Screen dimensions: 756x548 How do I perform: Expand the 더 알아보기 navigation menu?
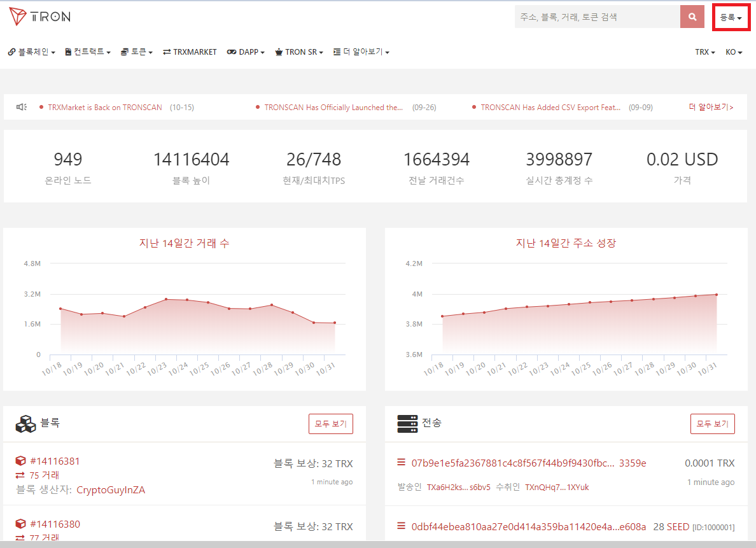[361, 52]
